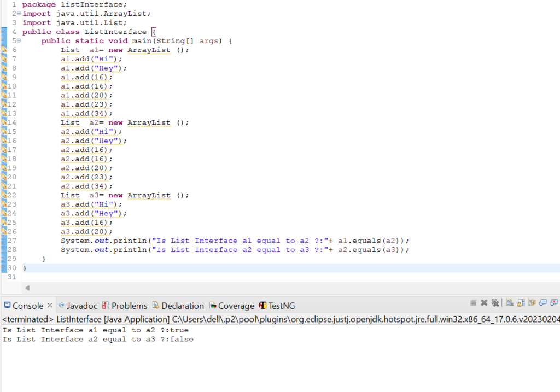Click the public class ListInterface line
Viewport: 560px width, 392px height.
[x=89, y=32]
